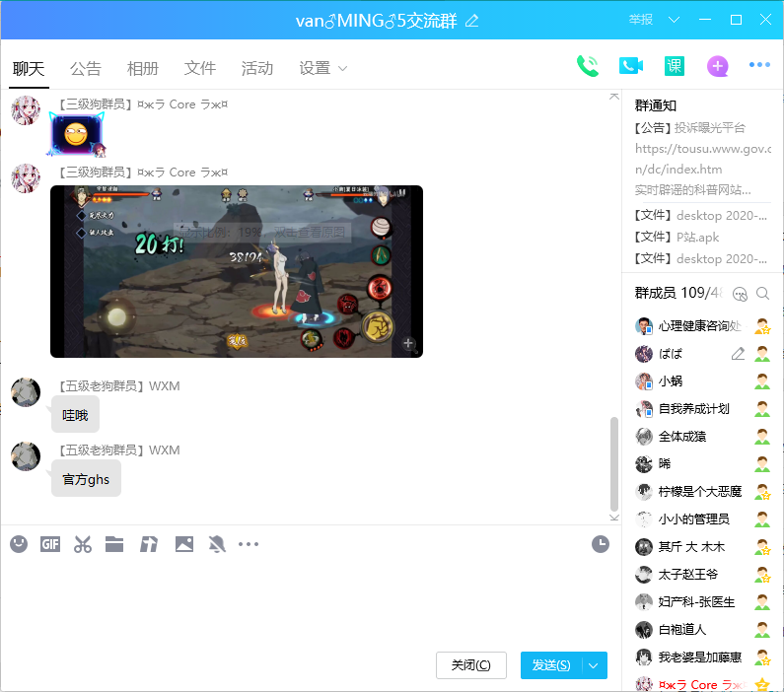Open the 文件 tab
The image size is (784, 692).
(x=200, y=68)
